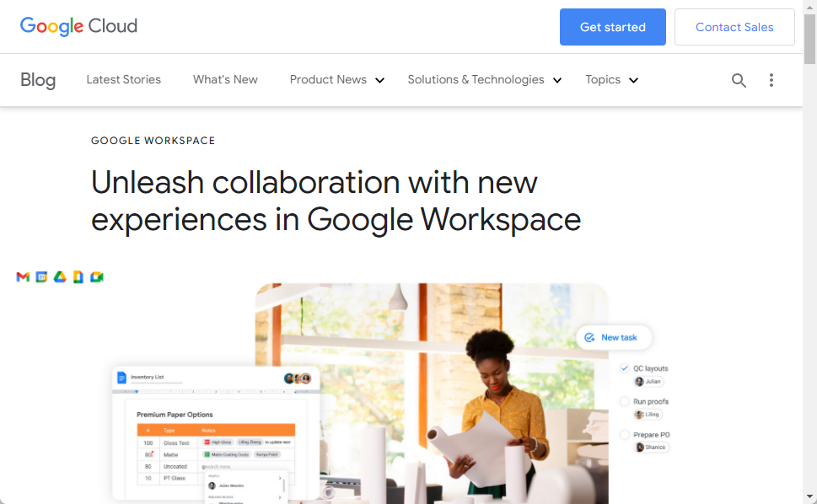817x504 pixels.
Task: Open the search magnifier icon
Action: point(739,80)
